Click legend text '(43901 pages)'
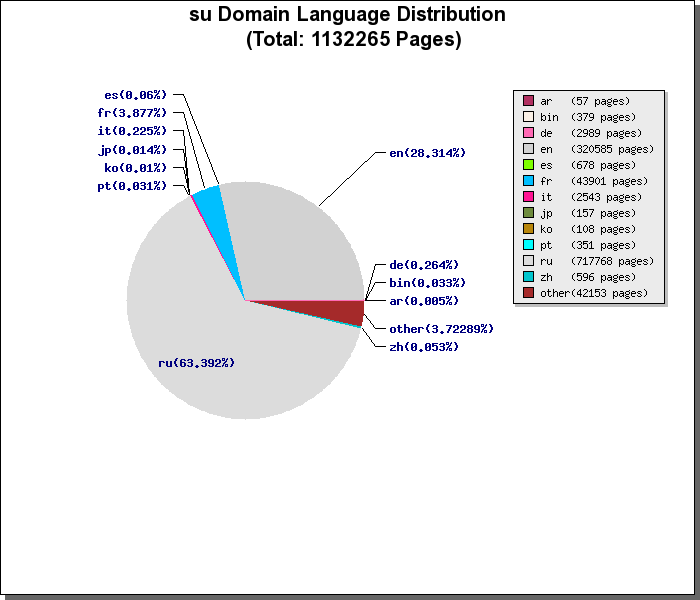 (609, 181)
